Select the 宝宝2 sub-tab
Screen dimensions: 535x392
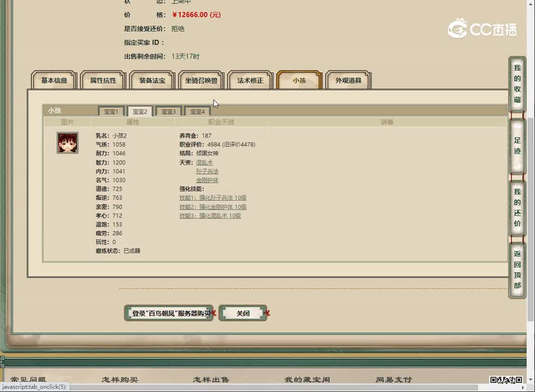point(140,112)
